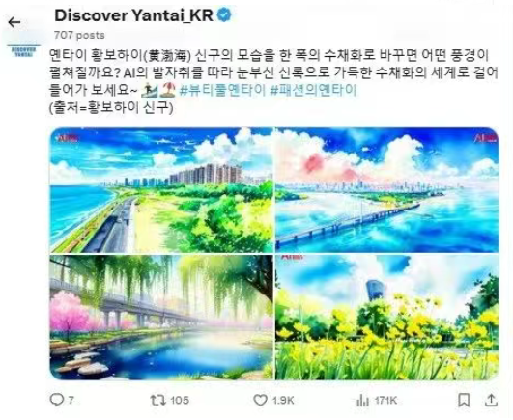The width and height of the screenshot is (513, 420).
Task: Open the Discover Yantai_KR account name
Action: [133, 15]
